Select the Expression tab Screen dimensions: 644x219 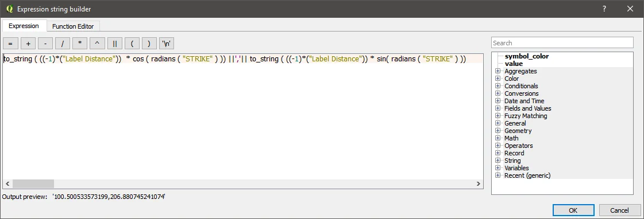point(24,26)
